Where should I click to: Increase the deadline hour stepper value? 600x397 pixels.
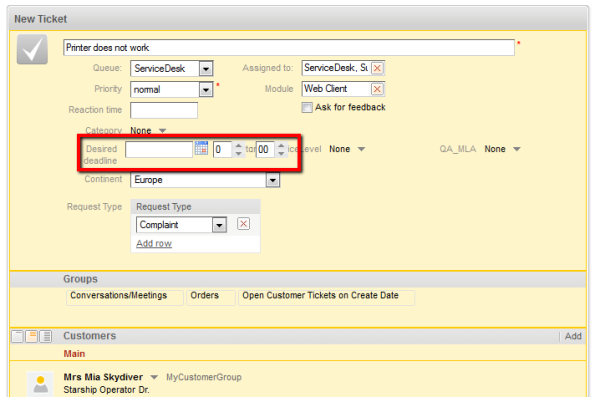[238, 145]
